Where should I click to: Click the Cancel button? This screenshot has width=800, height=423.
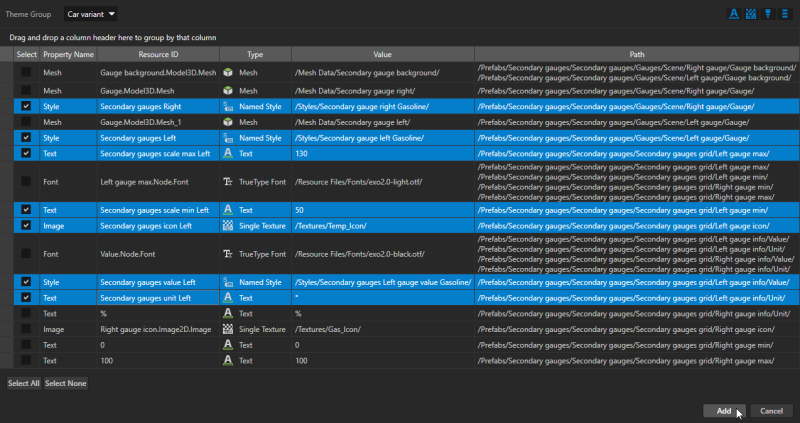point(770,411)
